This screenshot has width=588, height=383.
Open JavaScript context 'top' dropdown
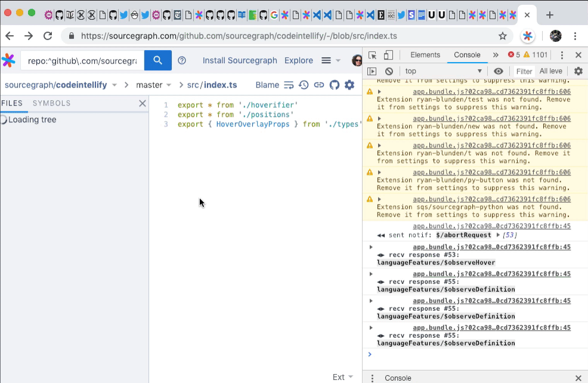point(443,71)
